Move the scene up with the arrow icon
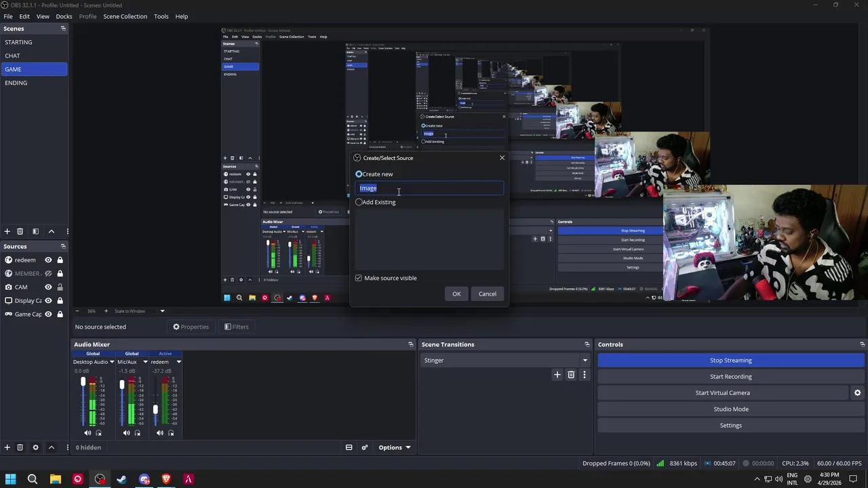Image resolution: width=868 pixels, height=488 pixels. [x=51, y=231]
